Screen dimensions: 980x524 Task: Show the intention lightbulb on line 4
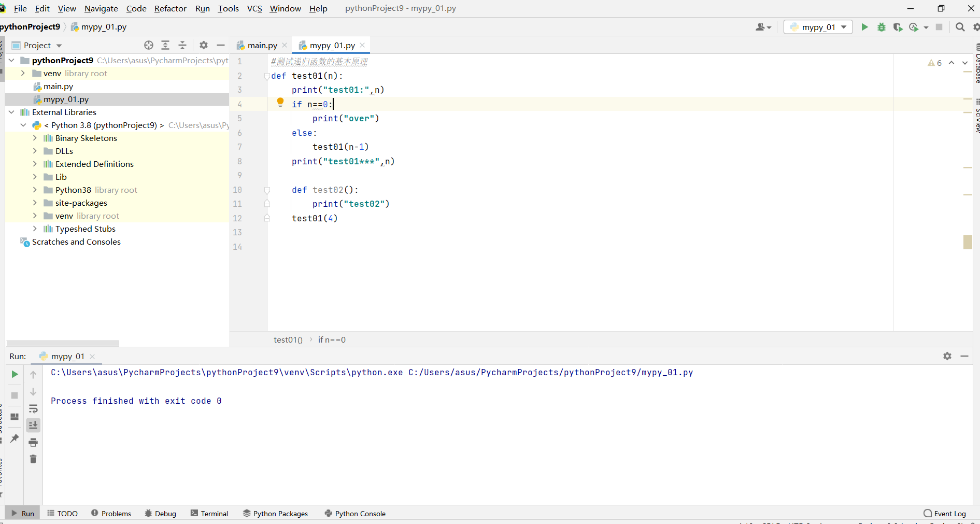(x=280, y=102)
